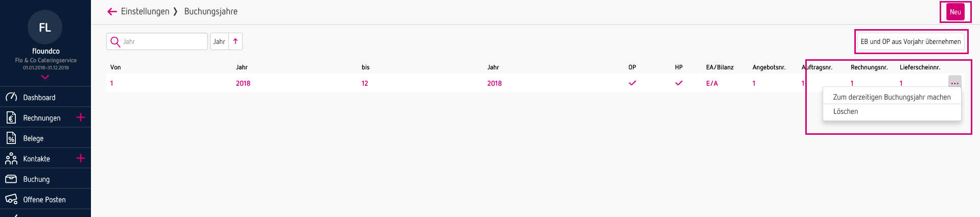Open Offene Posten via its icon

[x=11, y=200]
